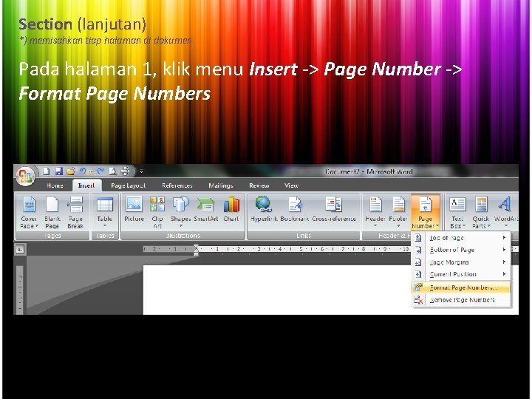The height and width of the screenshot is (399, 532).
Task: Select the Insert ribbon tab
Action: click(86, 185)
